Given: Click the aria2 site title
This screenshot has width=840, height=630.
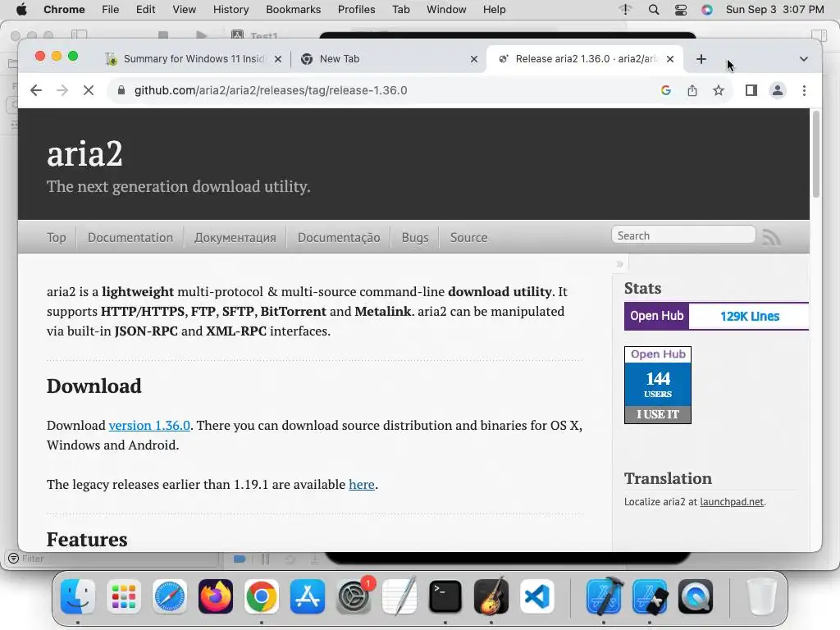Looking at the screenshot, I should pos(84,153).
